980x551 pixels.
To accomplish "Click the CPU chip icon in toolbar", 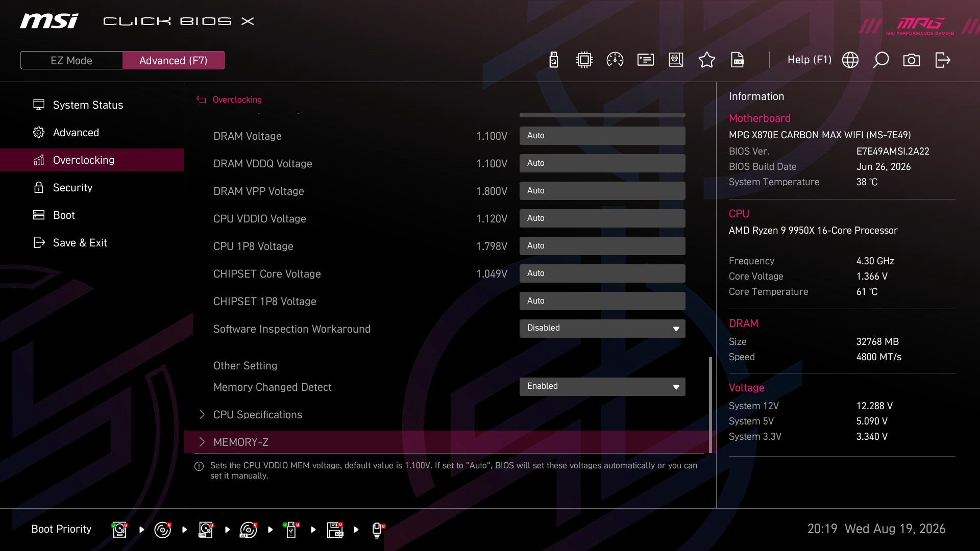I will tap(584, 60).
